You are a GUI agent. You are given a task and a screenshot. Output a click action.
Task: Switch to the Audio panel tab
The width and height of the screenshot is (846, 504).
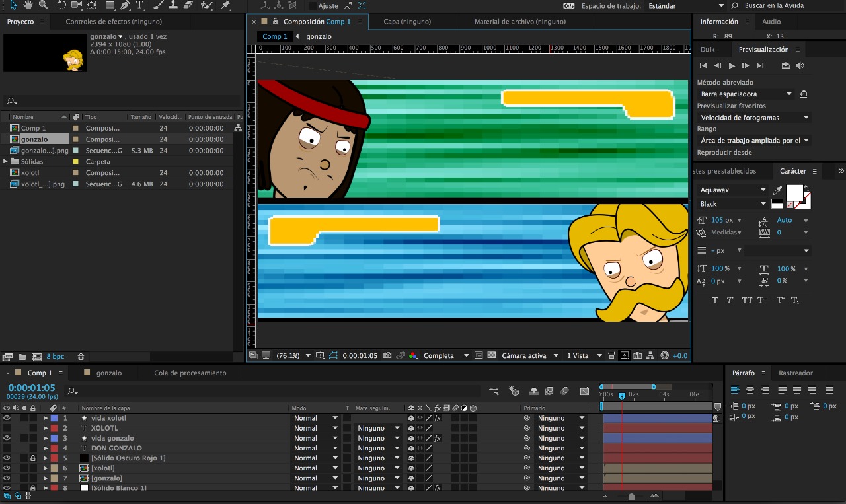(771, 22)
